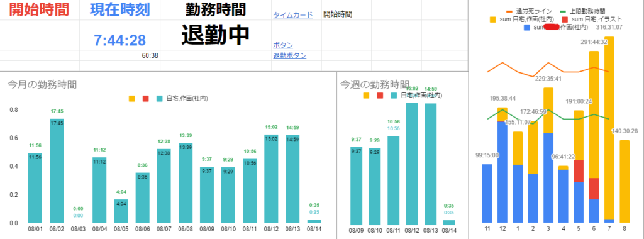This screenshot has height=239, width=644.
Task: Select the 08/05 bar labeled 4:04
Action: point(121,211)
